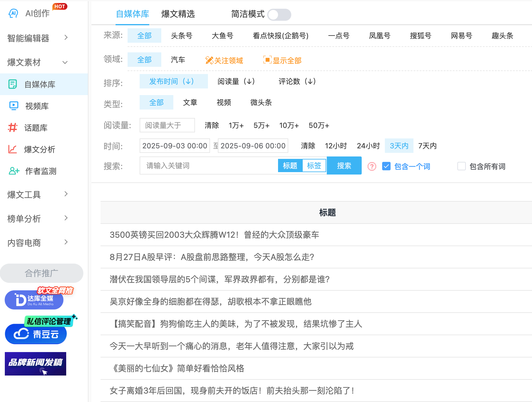Click the 视频库 play-screen icon
The height and width of the screenshot is (402, 532).
point(14,106)
